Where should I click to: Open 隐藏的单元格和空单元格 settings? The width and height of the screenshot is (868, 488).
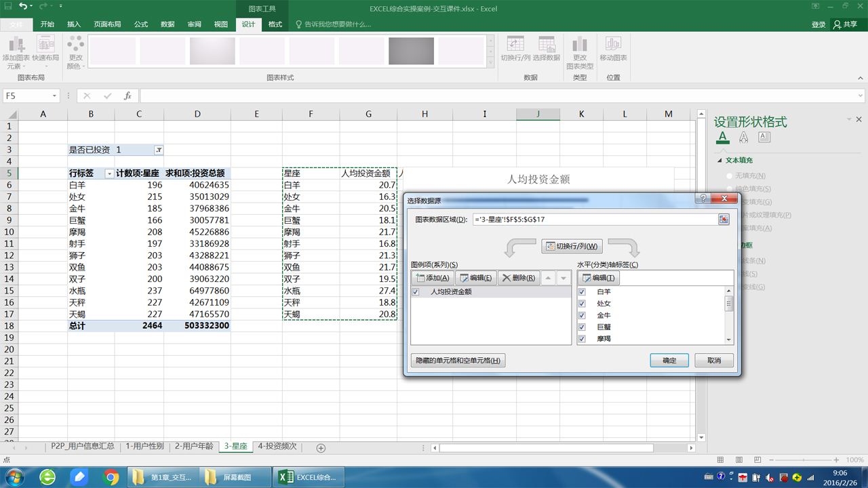pyautogui.click(x=458, y=361)
